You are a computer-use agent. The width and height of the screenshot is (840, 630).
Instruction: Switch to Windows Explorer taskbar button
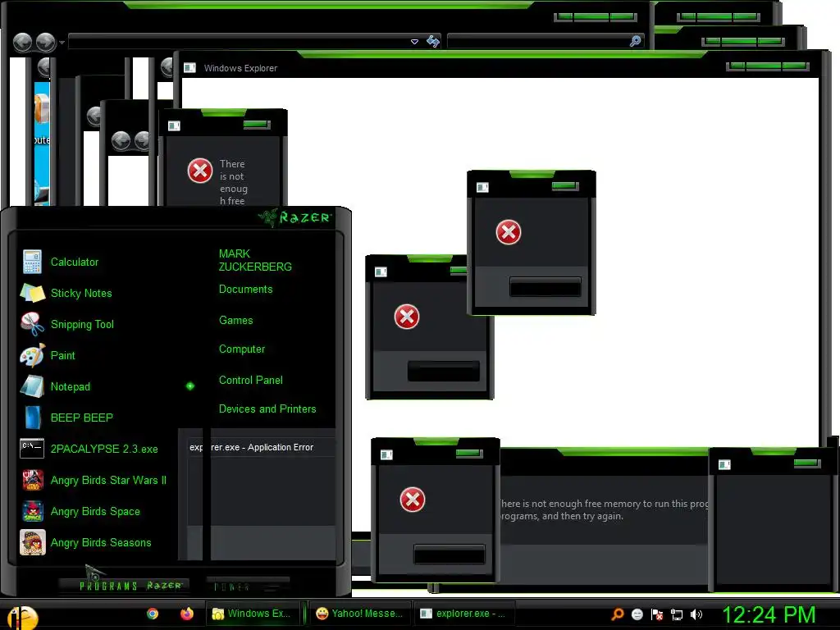click(253, 614)
